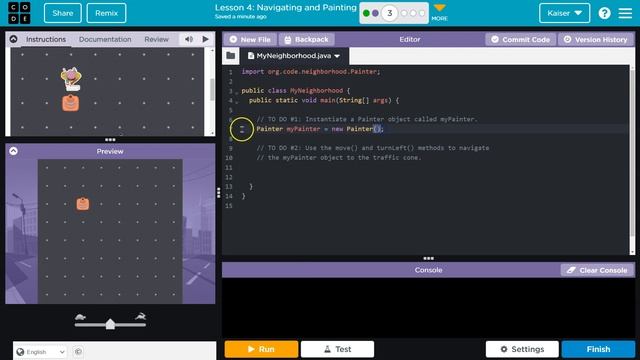Viewport: 640px width, 360px height.
Task: Switch to the Documentation tab
Action: click(x=105, y=39)
